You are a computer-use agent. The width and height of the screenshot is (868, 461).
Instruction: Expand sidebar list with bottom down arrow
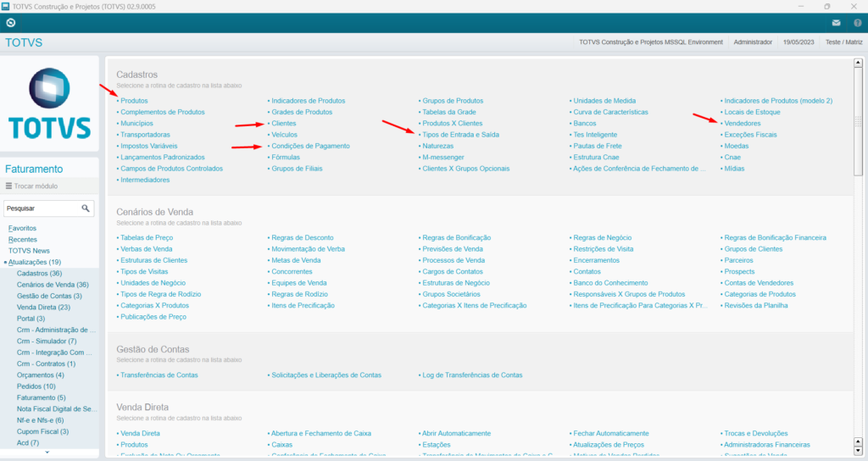click(47, 453)
